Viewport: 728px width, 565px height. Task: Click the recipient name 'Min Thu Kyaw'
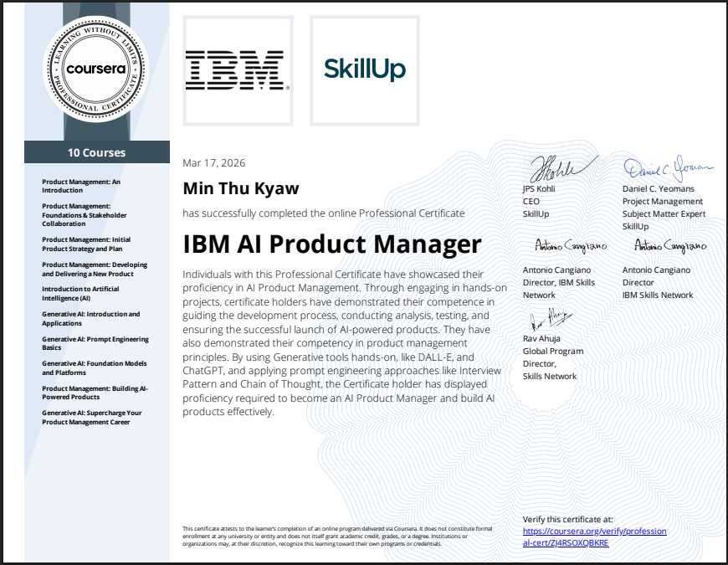(240, 188)
